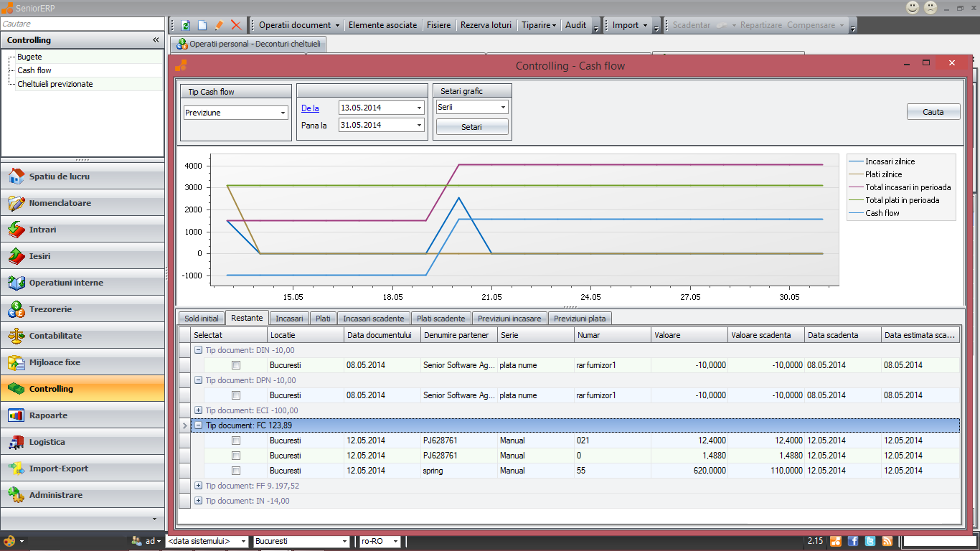Switch to the Incasari scadente tab
This screenshot has width=980, height=551.
373,318
